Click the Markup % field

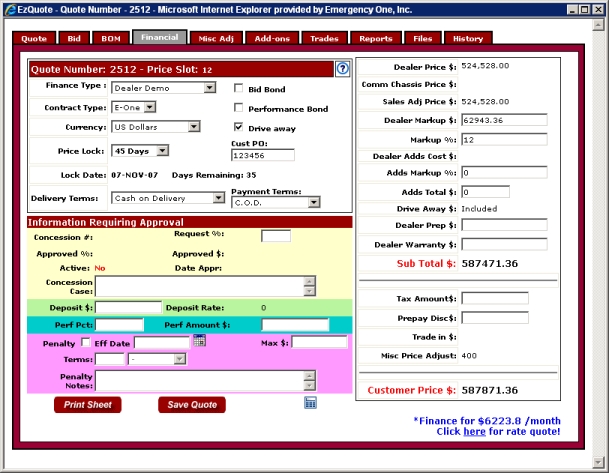(x=504, y=139)
